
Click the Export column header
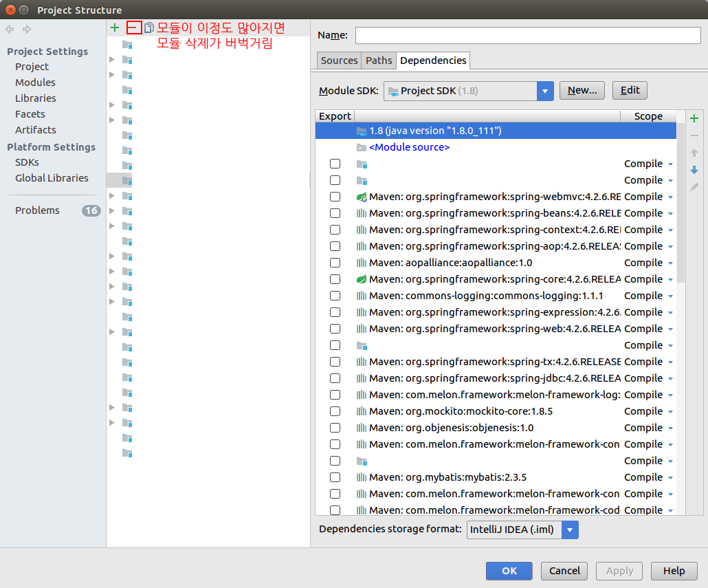click(335, 116)
